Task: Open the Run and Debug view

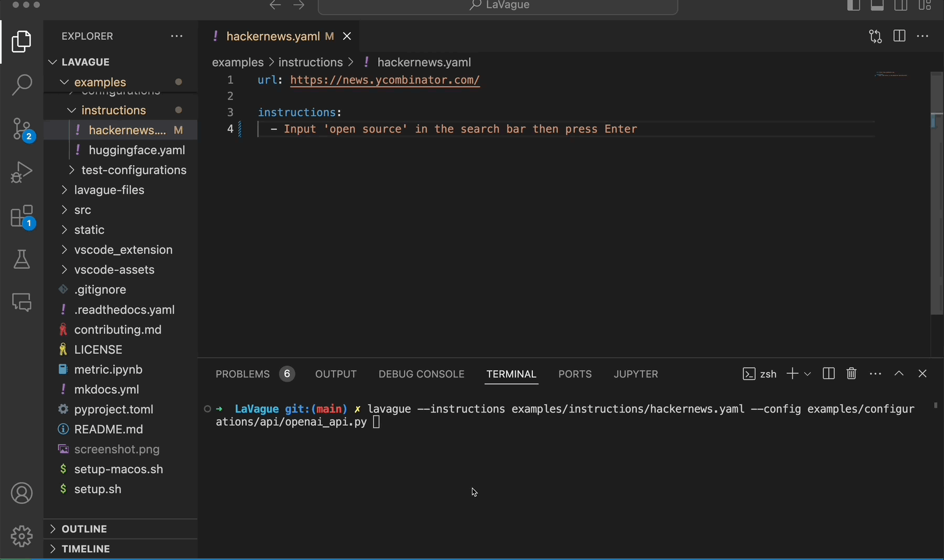Action: coord(22,172)
